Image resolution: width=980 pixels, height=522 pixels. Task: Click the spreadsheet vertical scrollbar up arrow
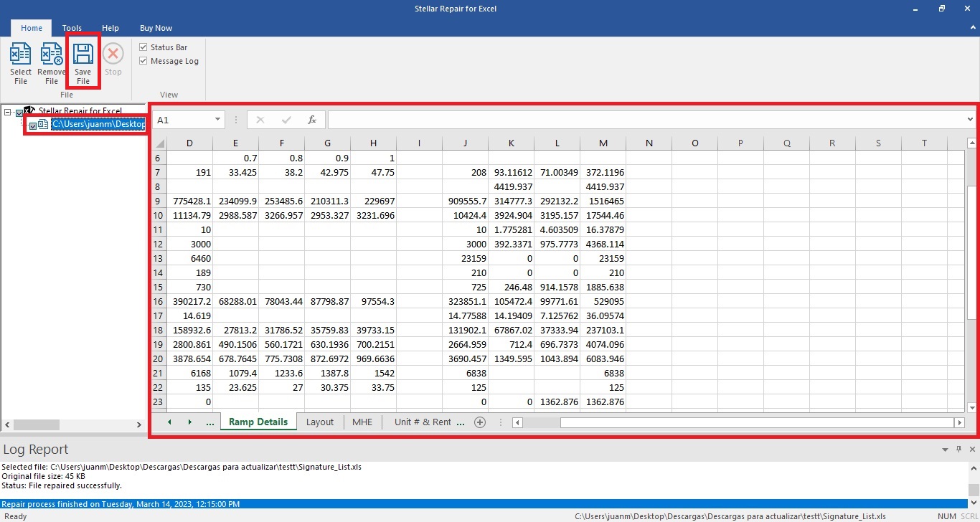(x=971, y=143)
